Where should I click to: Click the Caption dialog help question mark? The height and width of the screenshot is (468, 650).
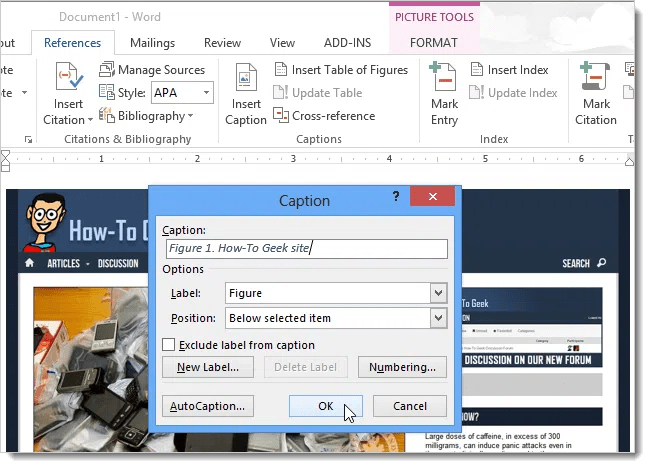[396, 196]
